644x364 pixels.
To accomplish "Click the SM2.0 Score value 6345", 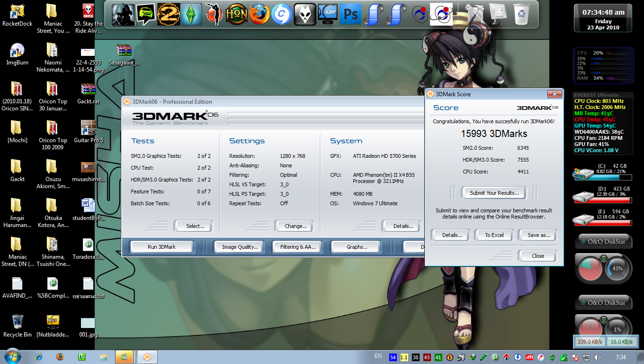I will [523, 148].
